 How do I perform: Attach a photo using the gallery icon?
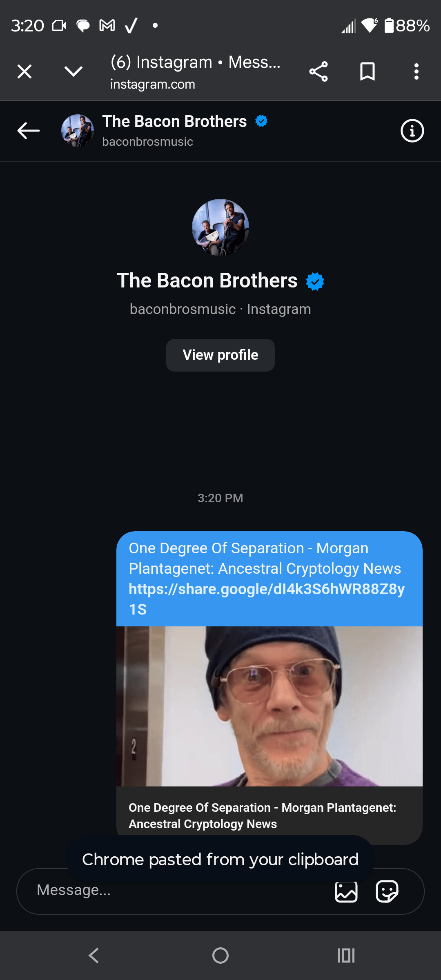(x=346, y=892)
